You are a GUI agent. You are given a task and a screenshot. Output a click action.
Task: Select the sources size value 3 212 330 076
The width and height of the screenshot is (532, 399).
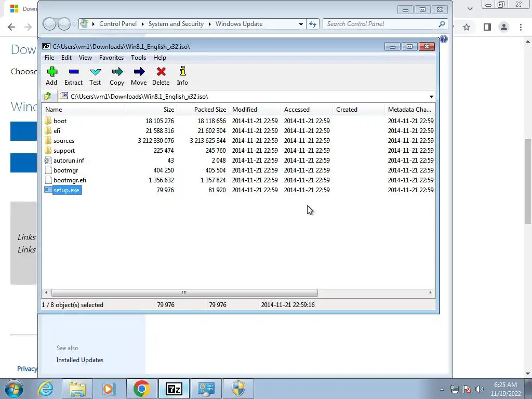pyautogui.click(x=156, y=140)
